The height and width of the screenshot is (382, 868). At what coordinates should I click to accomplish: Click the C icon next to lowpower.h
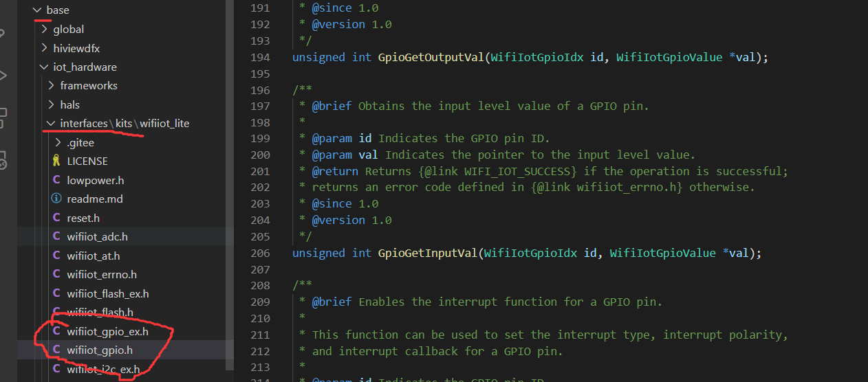click(56, 180)
